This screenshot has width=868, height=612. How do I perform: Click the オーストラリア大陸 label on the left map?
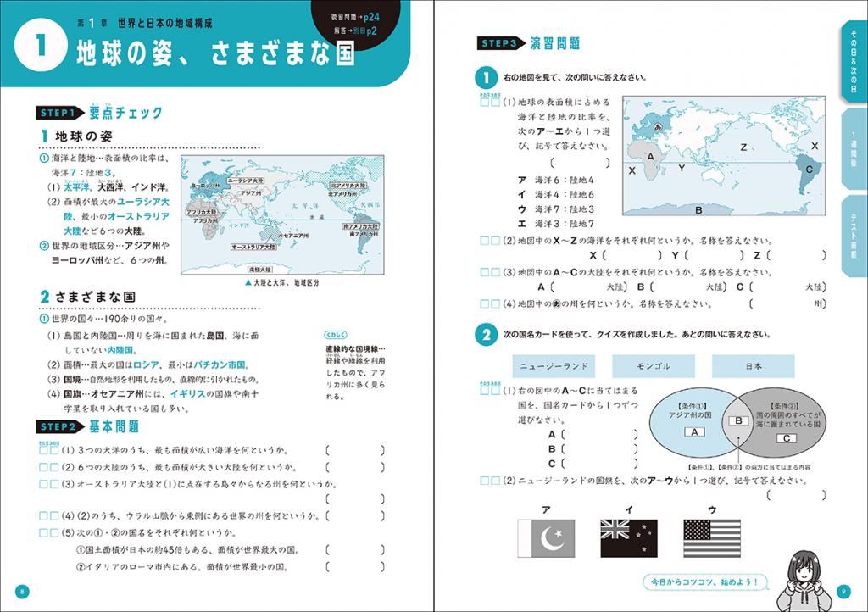pyautogui.click(x=253, y=247)
